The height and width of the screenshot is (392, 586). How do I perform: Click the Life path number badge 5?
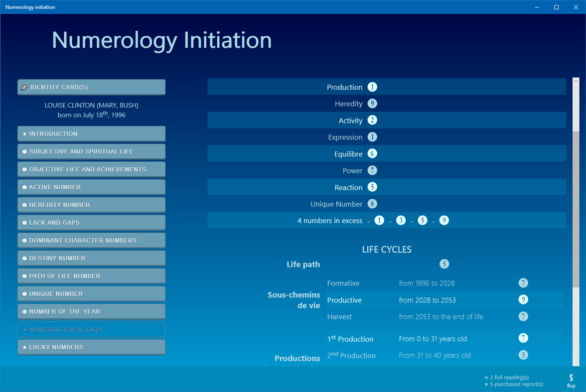point(444,263)
